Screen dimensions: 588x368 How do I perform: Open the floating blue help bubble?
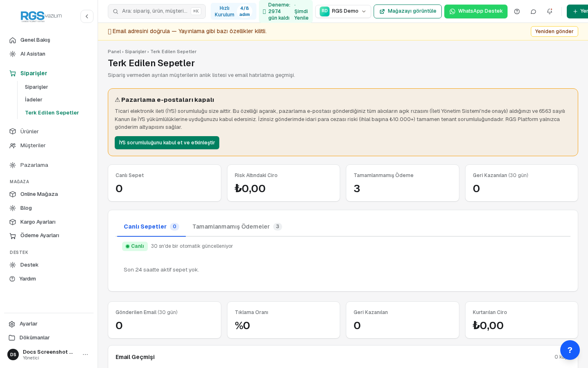(x=570, y=350)
